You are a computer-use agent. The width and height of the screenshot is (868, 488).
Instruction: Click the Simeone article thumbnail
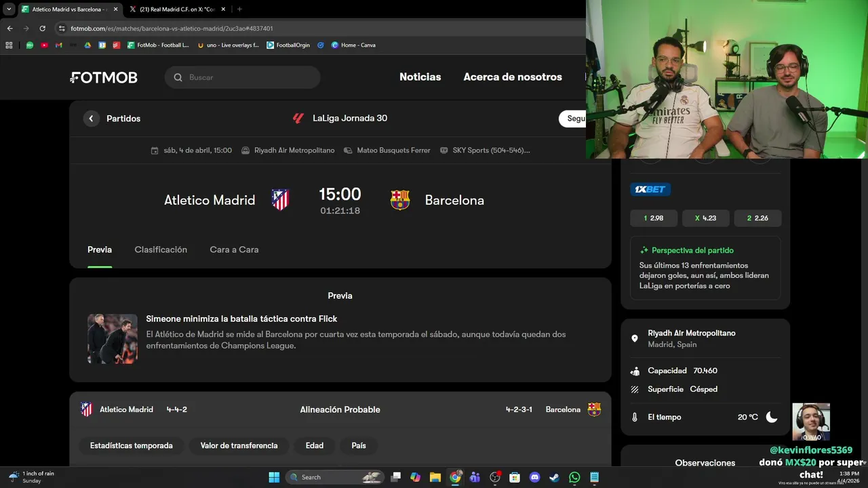[113, 339]
